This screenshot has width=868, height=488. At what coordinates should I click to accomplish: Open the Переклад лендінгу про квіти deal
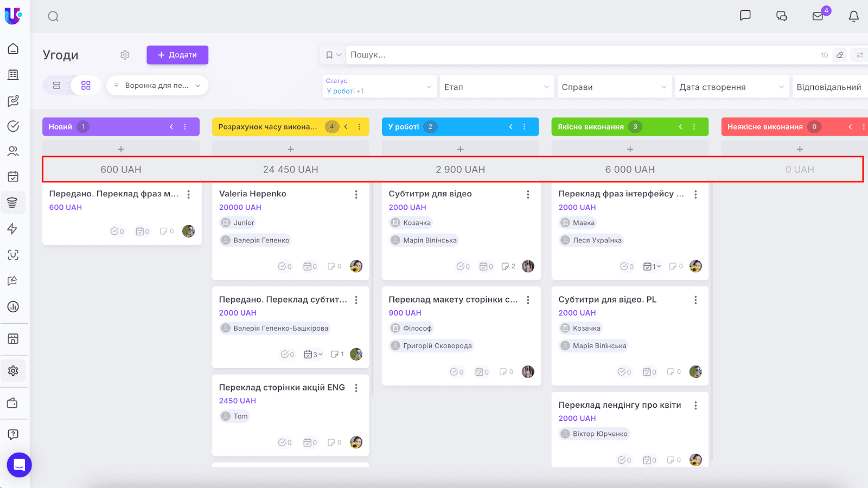620,405
